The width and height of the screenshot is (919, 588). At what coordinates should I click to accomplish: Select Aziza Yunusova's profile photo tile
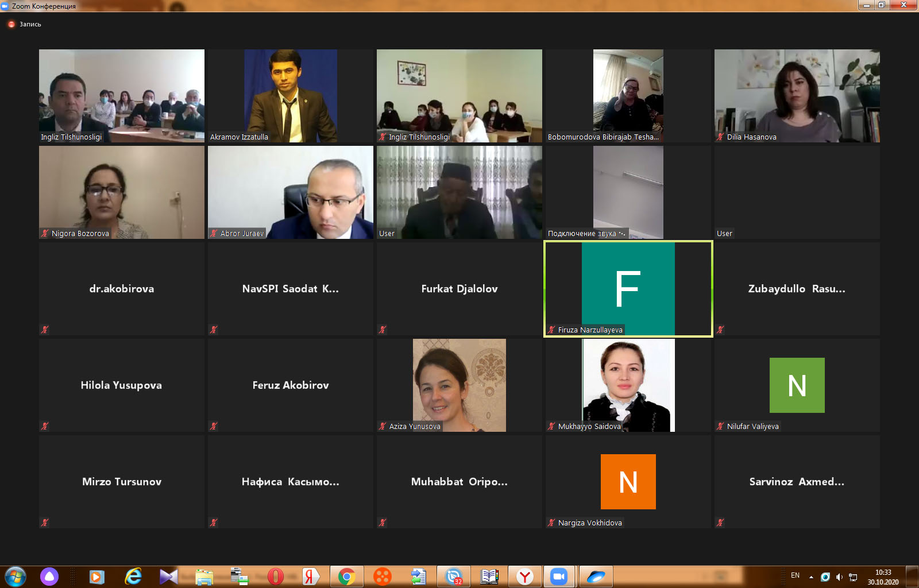click(459, 385)
